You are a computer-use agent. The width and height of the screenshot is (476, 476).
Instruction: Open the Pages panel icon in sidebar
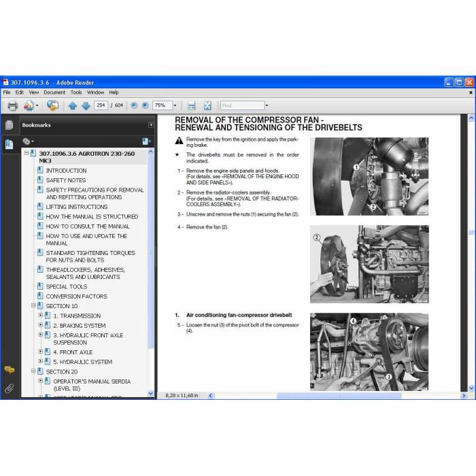coord(9,124)
